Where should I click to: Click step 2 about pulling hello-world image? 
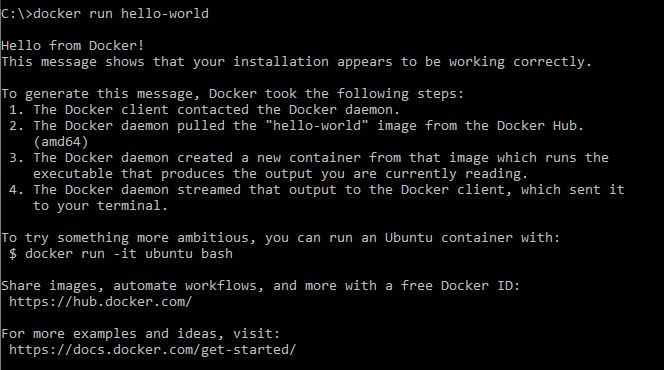(296, 126)
